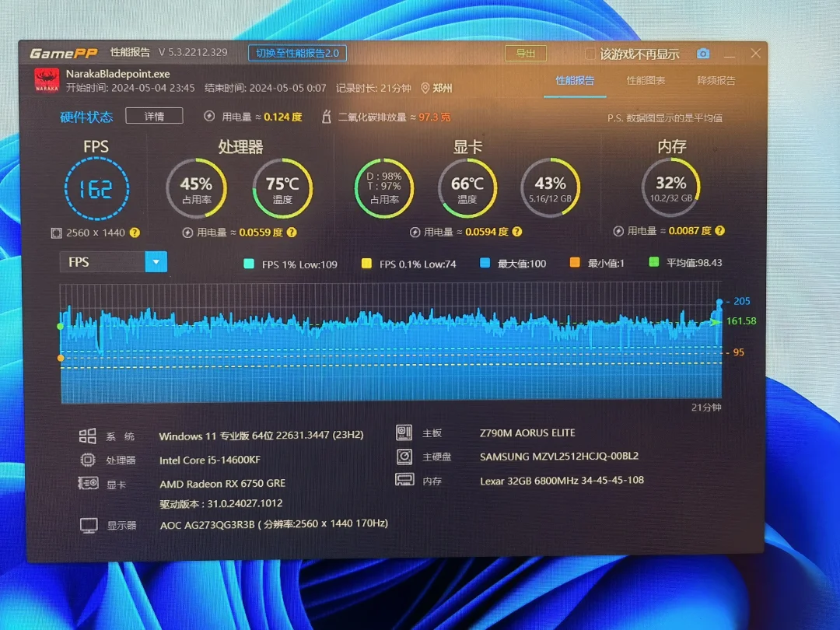
Task: Switch to the 性能报告 tab
Action: pos(575,80)
